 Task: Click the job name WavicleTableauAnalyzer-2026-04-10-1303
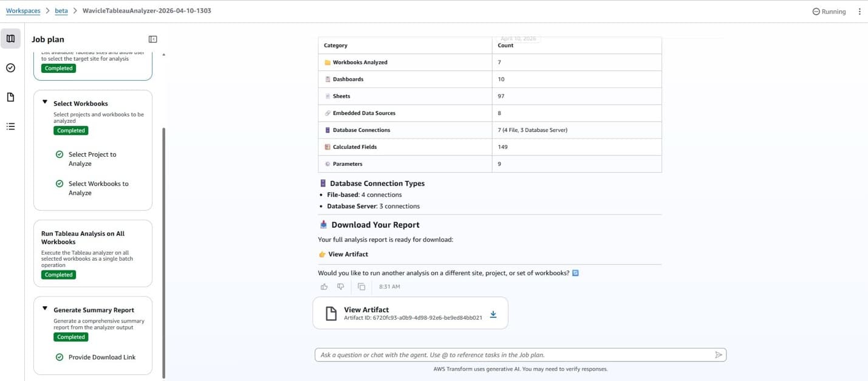click(x=146, y=11)
